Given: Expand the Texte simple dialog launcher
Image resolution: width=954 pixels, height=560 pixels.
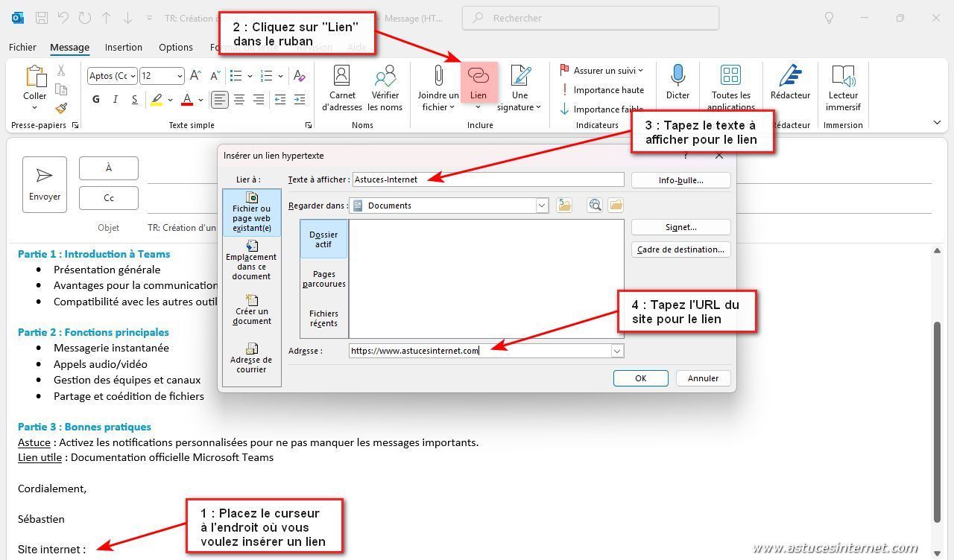Looking at the screenshot, I should pyautogui.click(x=309, y=126).
